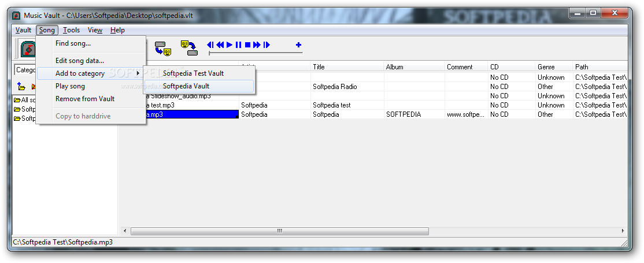Viewport: 644px width, 263px height.
Task: Open the View menu
Action: pos(95,30)
